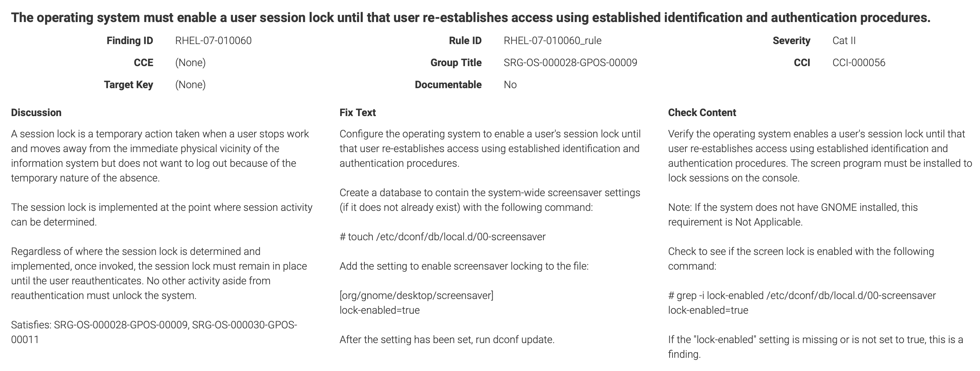Image resolution: width=980 pixels, height=371 pixels.
Task: Click the Documentable value No
Action: [510, 85]
